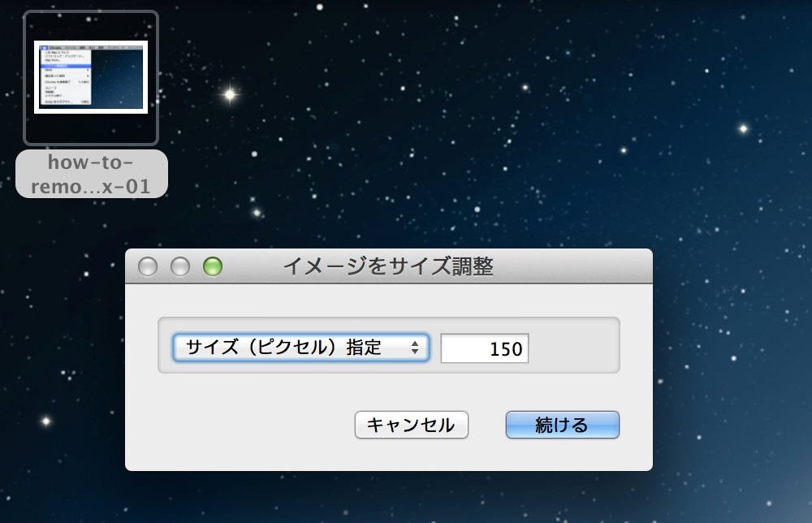Open the サイズ（ピクセル）指定 dropdown
812x523 pixels.
point(301,348)
